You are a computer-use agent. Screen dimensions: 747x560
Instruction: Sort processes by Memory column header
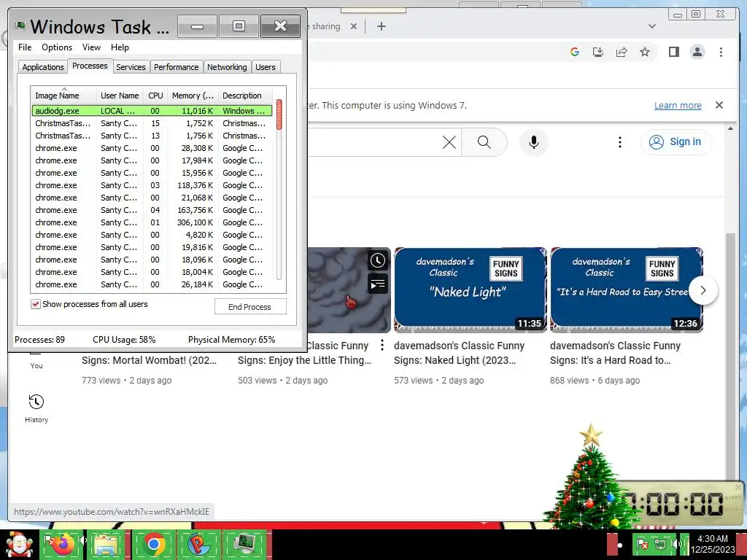coord(193,96)
